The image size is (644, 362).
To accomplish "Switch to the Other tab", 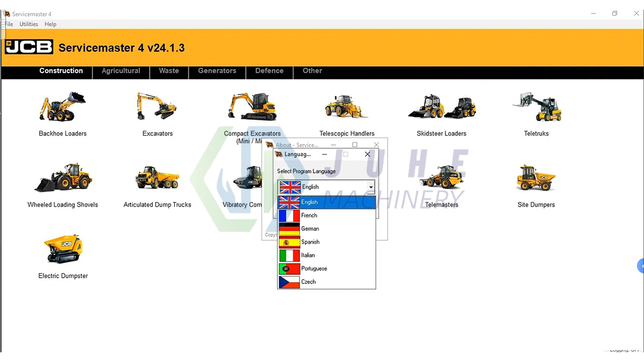I will pos(312,71).
